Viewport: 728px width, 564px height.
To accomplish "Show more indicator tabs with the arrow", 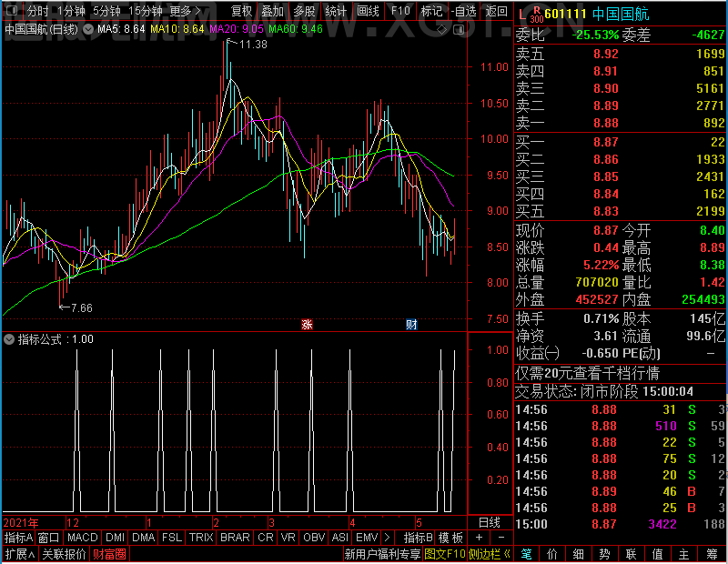I will point(388,538).
